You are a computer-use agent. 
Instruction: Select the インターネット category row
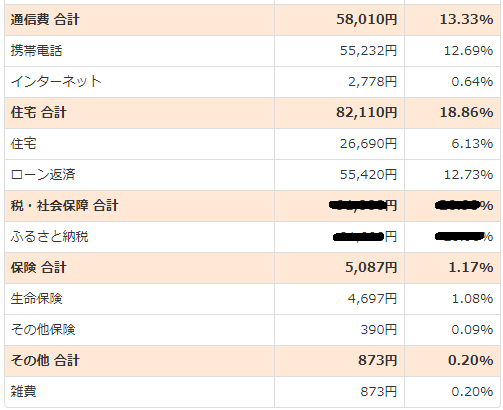click(252, 82)
